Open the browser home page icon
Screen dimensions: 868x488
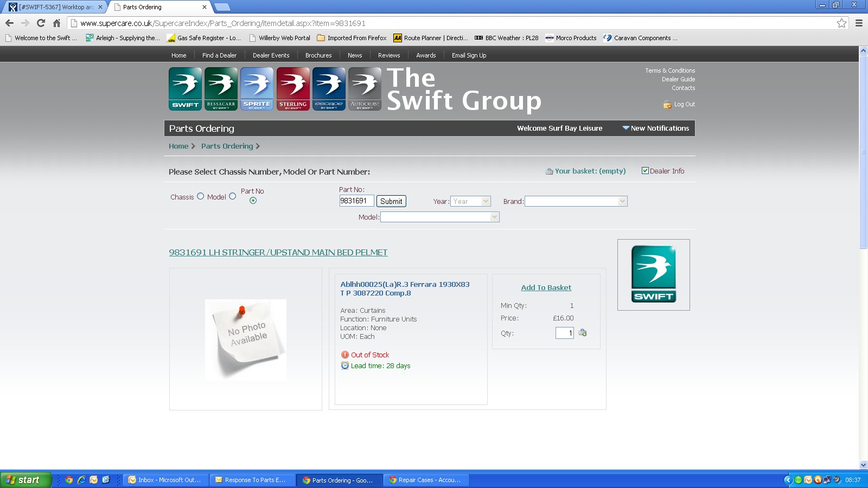click(56, 23)
